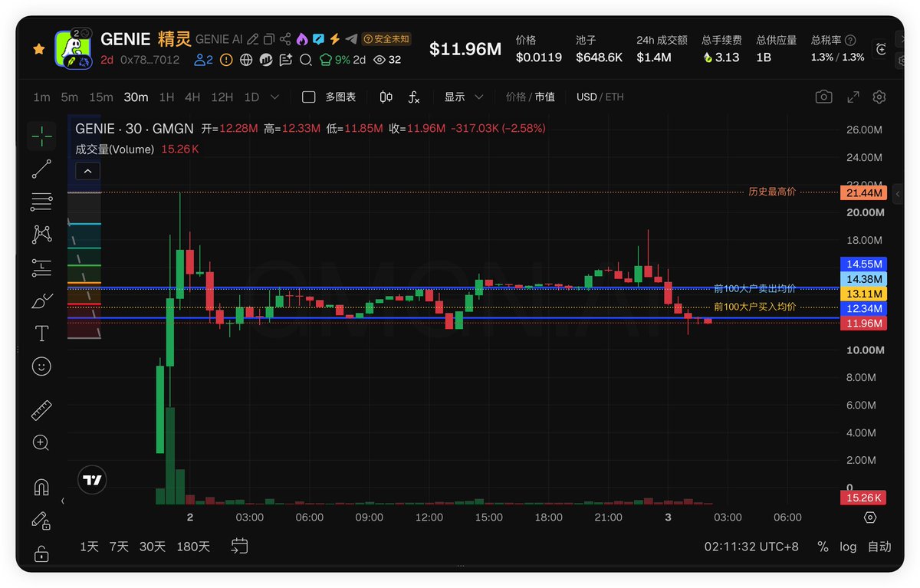Image resolution: width=920 pixels, height=588 pixels.
Task: Click the 安全未知 security badge
Action: [386, 39]
